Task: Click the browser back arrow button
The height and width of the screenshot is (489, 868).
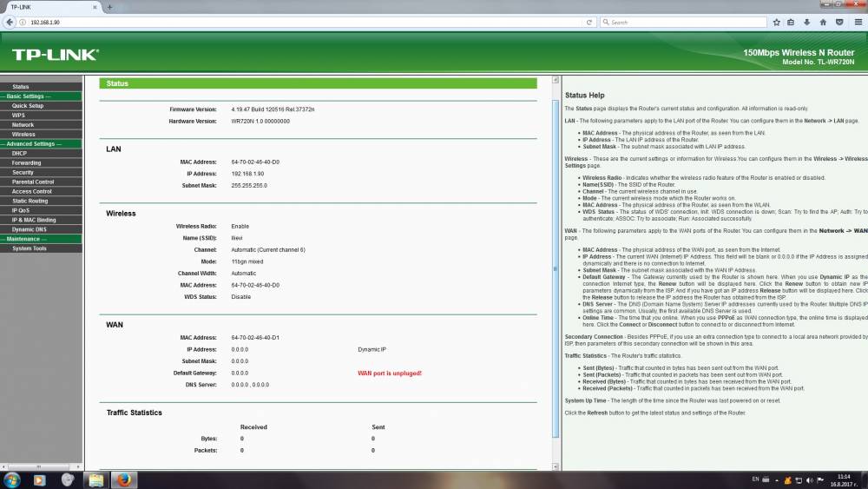Action: click(10, 23)
